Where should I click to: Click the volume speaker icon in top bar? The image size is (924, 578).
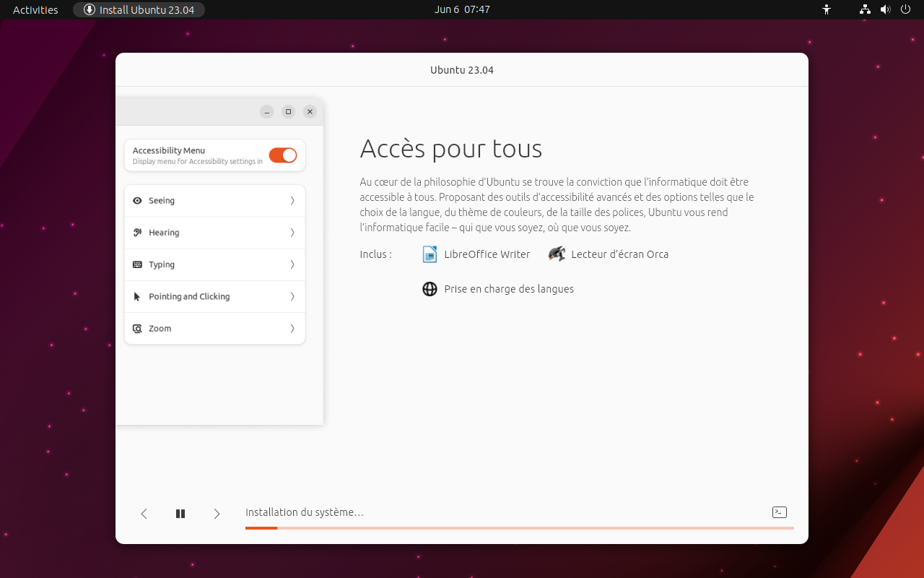pyautogui.click(x=886, y=9)
